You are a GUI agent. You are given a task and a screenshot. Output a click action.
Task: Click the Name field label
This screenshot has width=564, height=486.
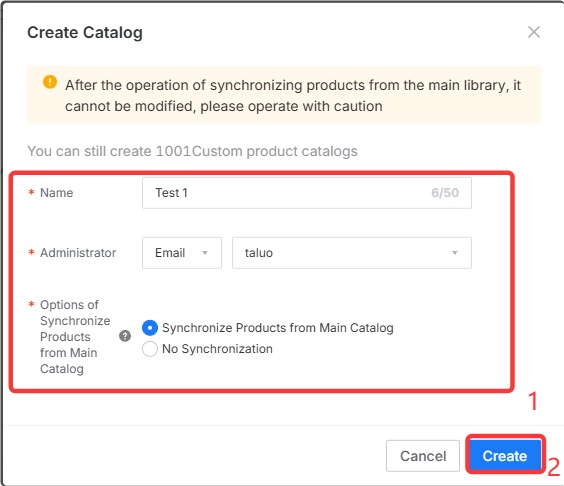(x=56, y=193)
